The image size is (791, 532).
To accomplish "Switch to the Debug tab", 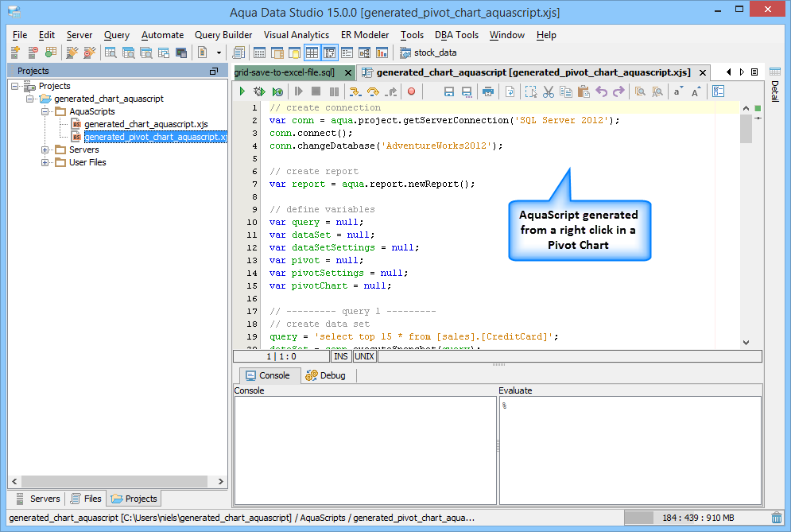I will click(x=325, y=375).
